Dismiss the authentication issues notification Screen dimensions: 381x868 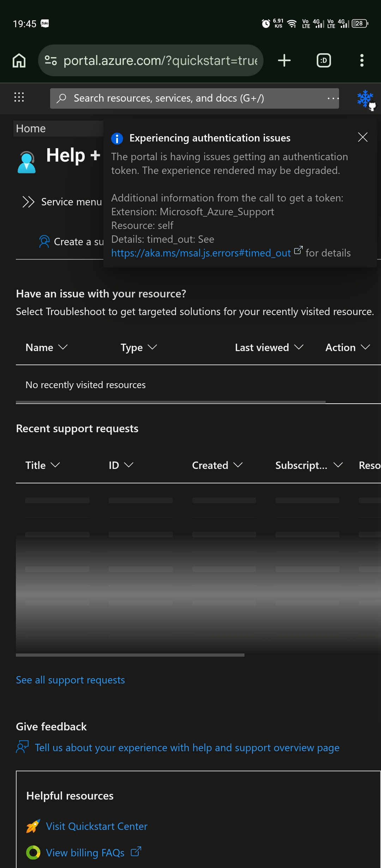click(363, 137)
